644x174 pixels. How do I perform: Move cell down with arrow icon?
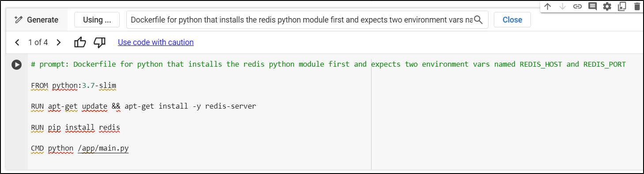click(x=562, y=6)
